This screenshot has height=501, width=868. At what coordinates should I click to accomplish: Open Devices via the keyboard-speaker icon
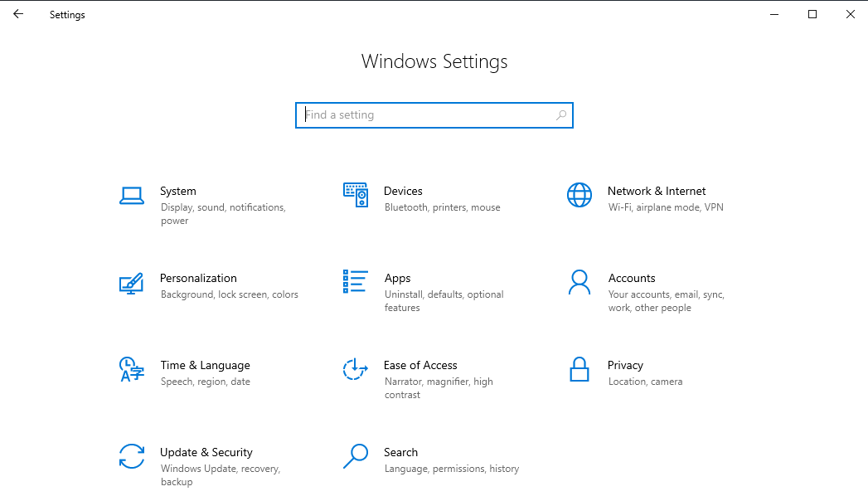(355, 196)
